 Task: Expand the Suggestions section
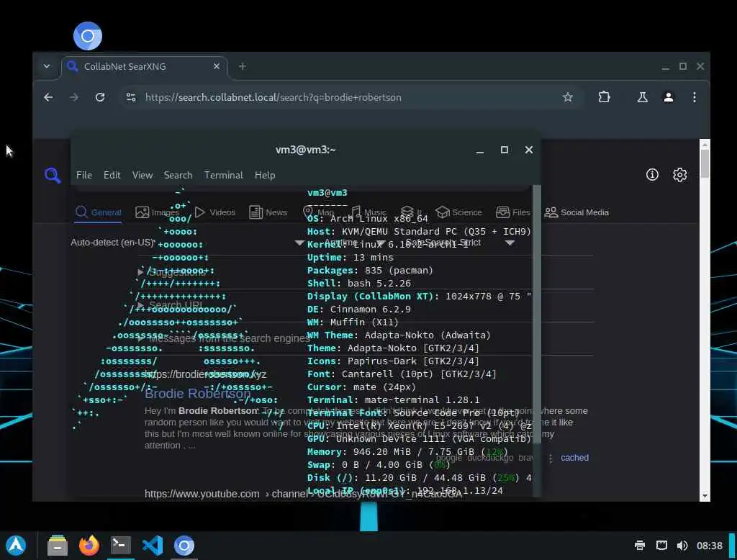click(171, 272)
